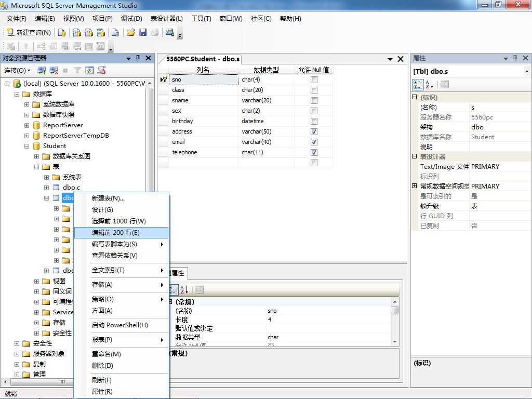This screenshot has height=399, width=532.
Task: Collapse the Student database node
Action: coord(26,146)
